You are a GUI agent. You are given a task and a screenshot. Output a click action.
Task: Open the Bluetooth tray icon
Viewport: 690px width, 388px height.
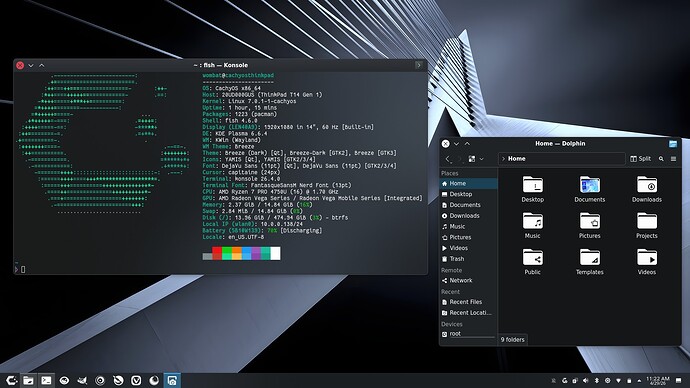point(597,381)
